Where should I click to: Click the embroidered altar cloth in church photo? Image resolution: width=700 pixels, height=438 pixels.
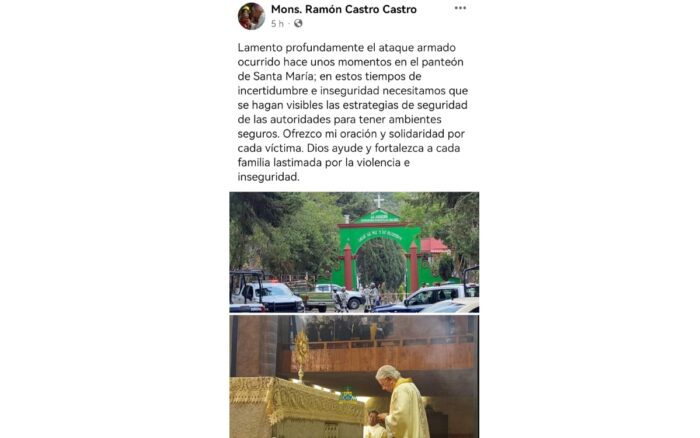coord(297,400)
